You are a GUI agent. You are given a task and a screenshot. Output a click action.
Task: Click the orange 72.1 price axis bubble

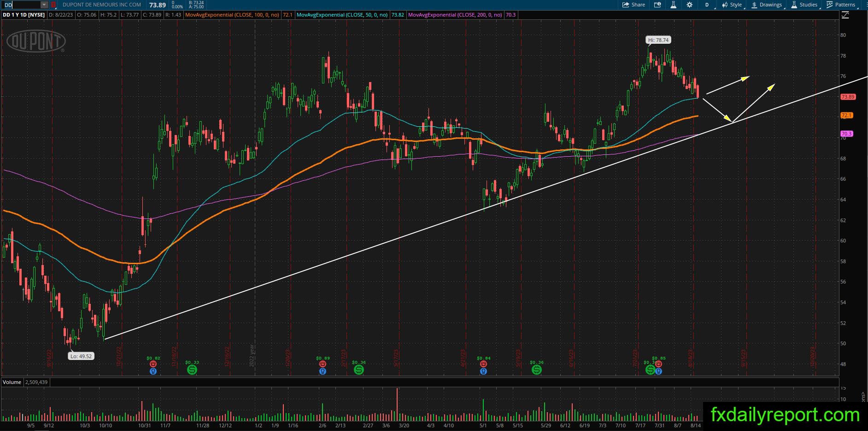point(847,115)
